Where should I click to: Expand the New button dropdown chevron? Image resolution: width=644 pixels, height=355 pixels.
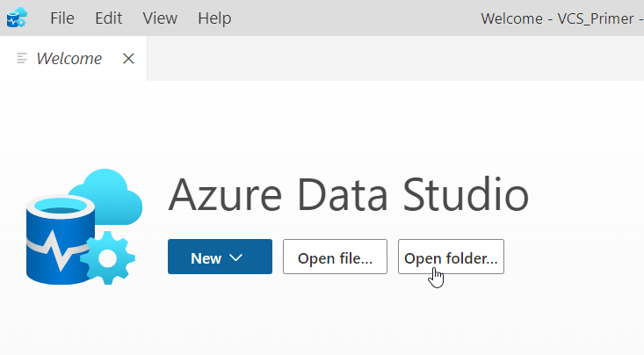click(x=235, y=257)
